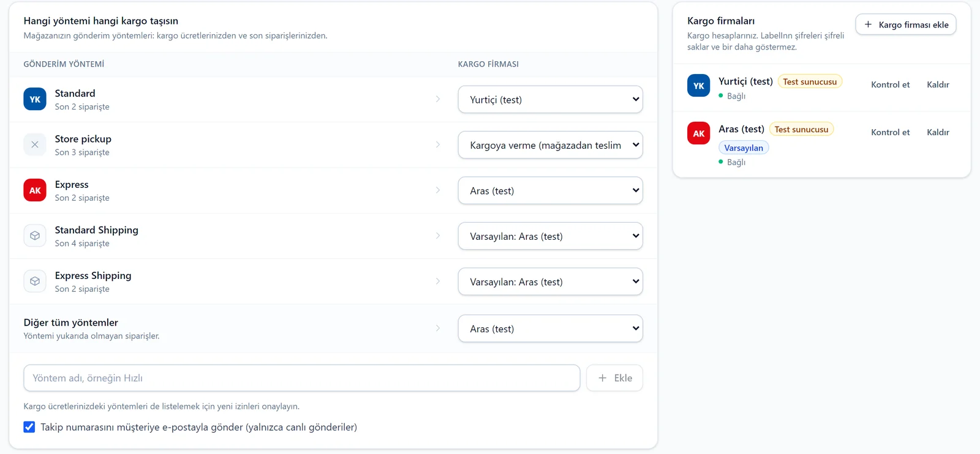Click the GÖNDERİM YÖNTEMİ column header
The height and width of the screenshot is (454, 980).
64,64
